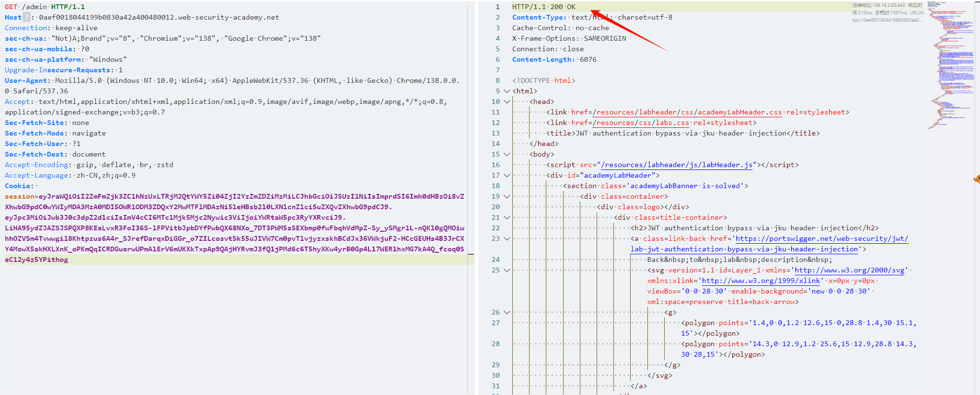The width and height of the screenshot is (980, 395).
Task: Click the <h2> JWT authentication bypass heading line
Action: point(755,228)
